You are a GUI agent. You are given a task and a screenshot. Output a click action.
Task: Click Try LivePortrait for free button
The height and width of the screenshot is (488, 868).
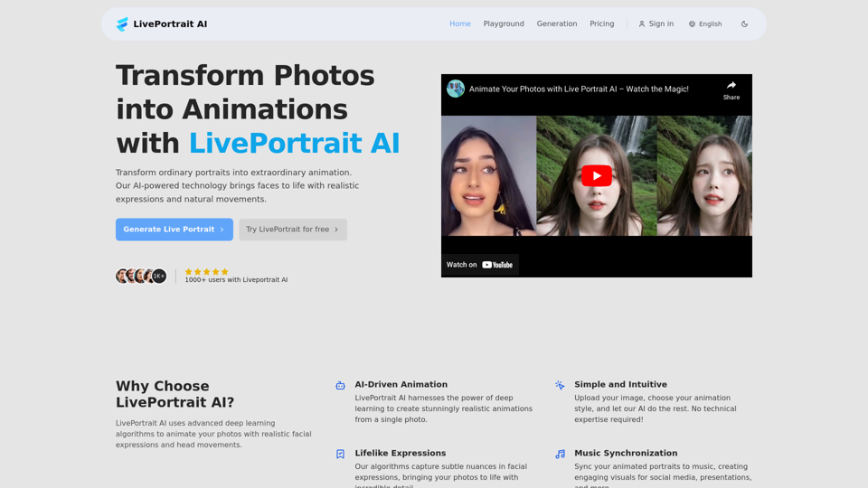[293, 229]
